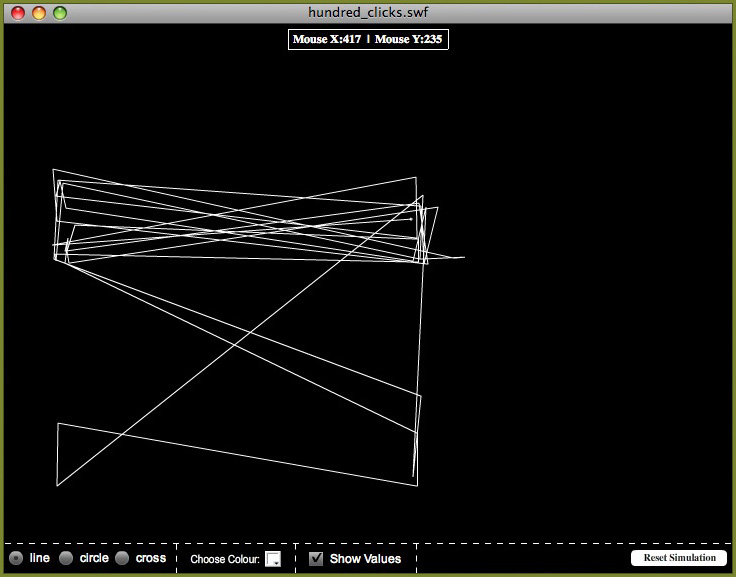This screenshot has width=736, height=577.
Task: Click the "line" text label
Action: [x=39, y=558]
